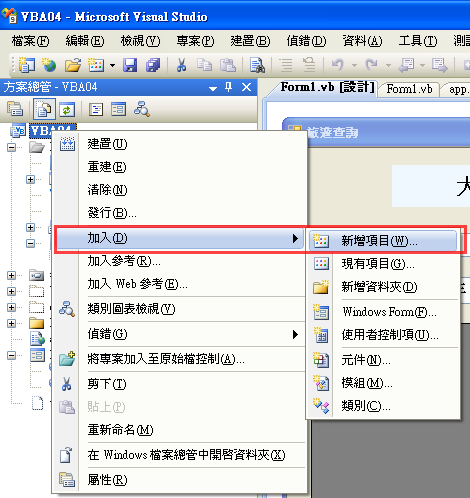This screenshot has height=498, width=470.
Task: Choose 清除(N) in the context menu
Action: click(180, 190)
